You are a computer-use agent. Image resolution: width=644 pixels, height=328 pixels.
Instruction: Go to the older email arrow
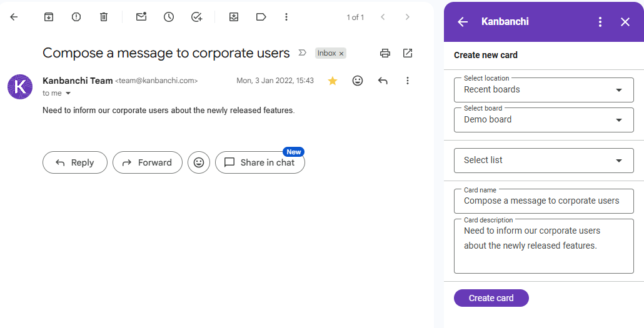pyautogui.click(x=408, y=17)
